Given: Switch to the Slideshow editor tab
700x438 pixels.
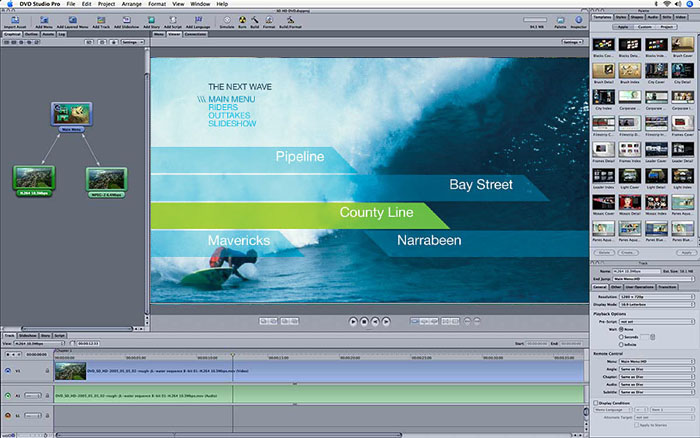Looking at the screenshot, I should [x=28, y=335].
